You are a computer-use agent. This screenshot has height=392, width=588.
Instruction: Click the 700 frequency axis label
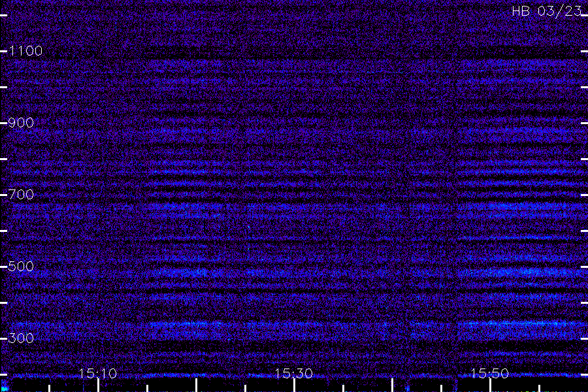(x=21, y=195)
